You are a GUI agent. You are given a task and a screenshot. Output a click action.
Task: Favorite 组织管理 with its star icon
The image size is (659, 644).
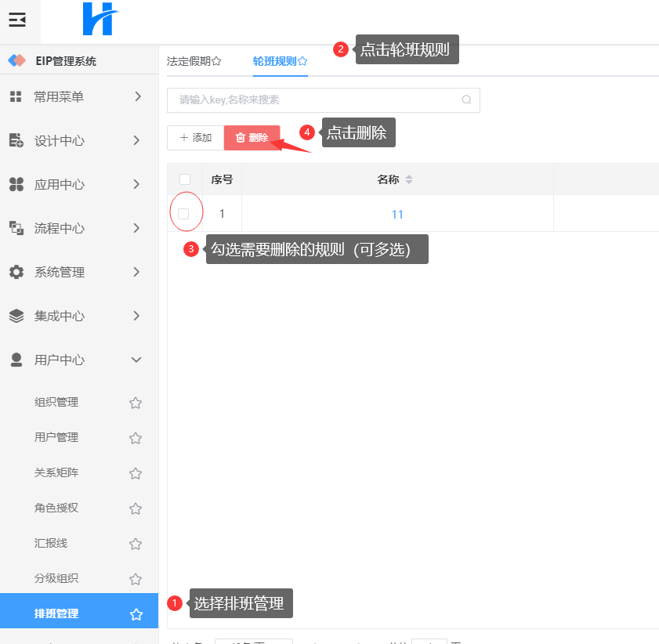(x=136, y=403)
